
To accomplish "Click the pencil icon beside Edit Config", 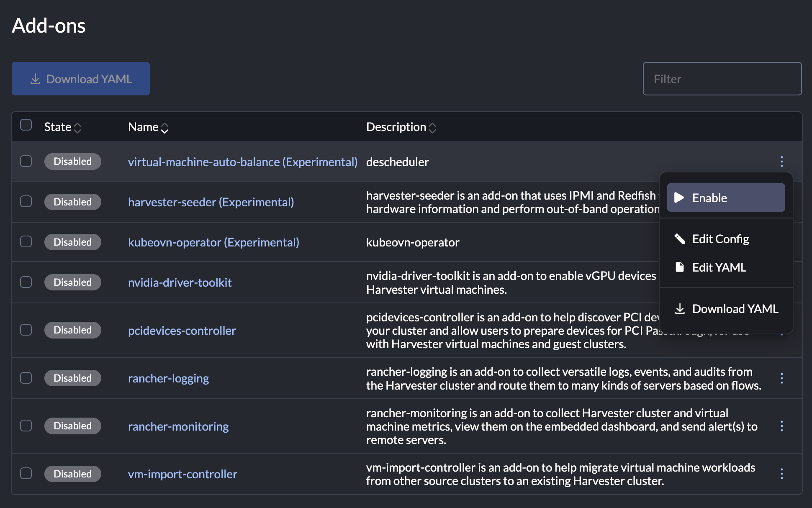I will (680, 239).
